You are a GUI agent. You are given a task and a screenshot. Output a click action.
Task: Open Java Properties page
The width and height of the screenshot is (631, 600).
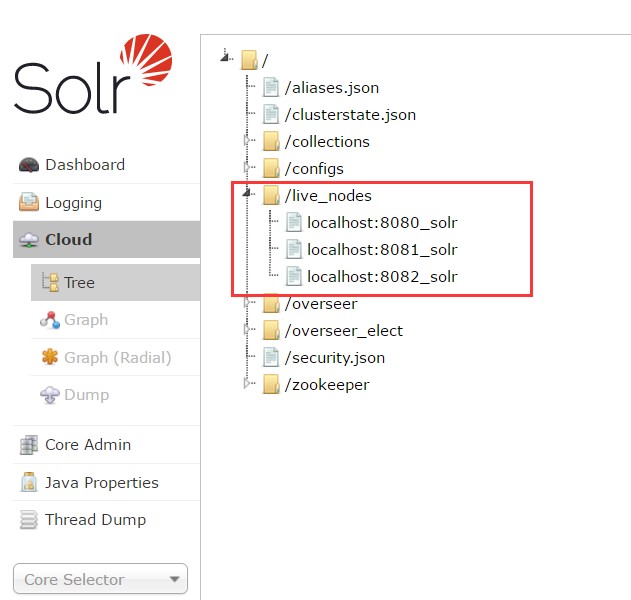[x=106, y=482]
